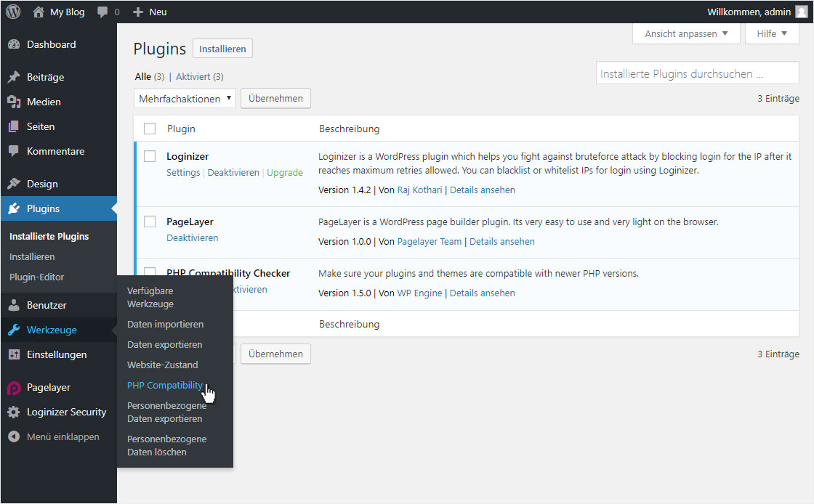Open Installierte Plugins in the sidebar

[49, 237]
